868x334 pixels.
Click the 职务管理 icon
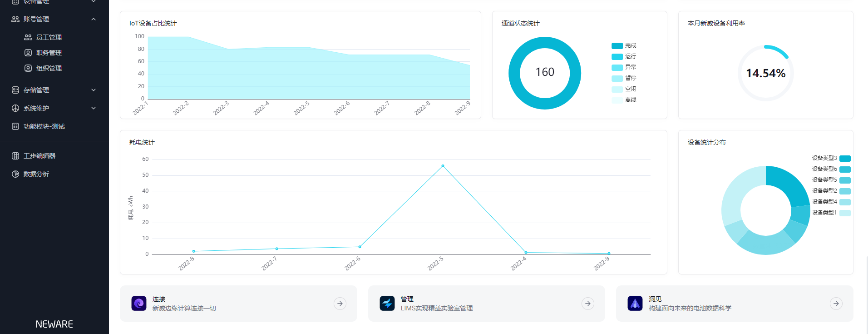coord(28,53)
